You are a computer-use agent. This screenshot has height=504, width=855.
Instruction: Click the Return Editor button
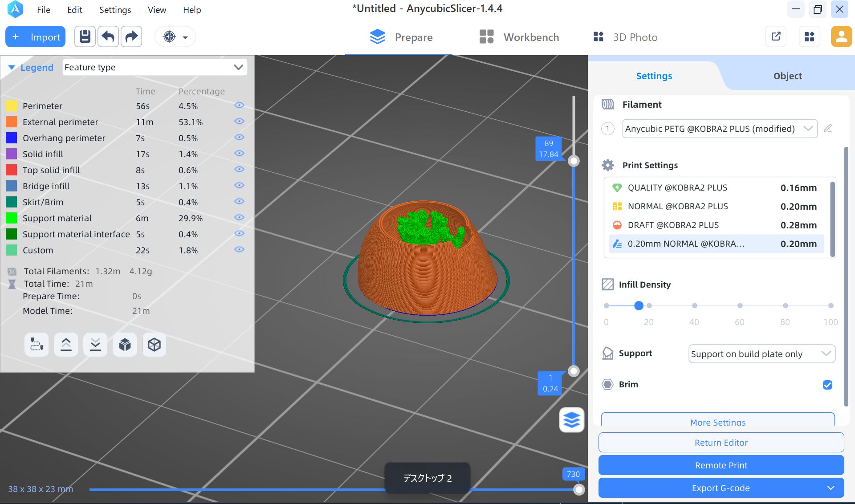click(721, 443)
